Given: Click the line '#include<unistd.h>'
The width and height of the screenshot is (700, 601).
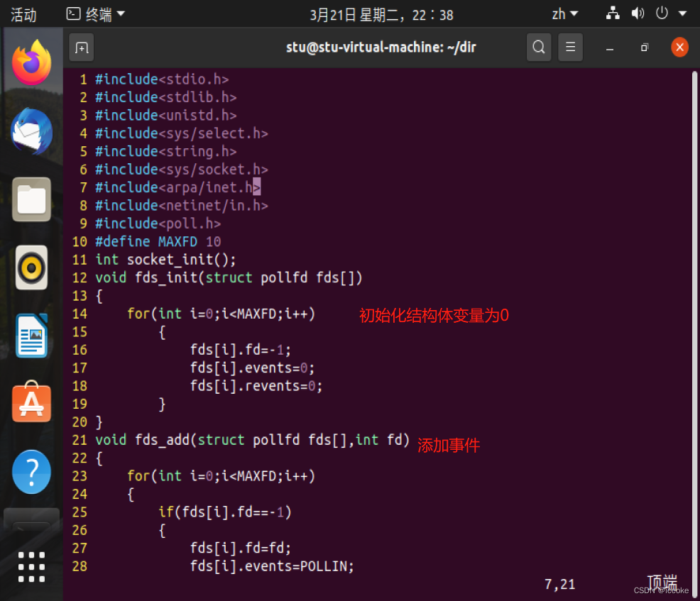Looking at the screenshot, I should pos(165,115).
